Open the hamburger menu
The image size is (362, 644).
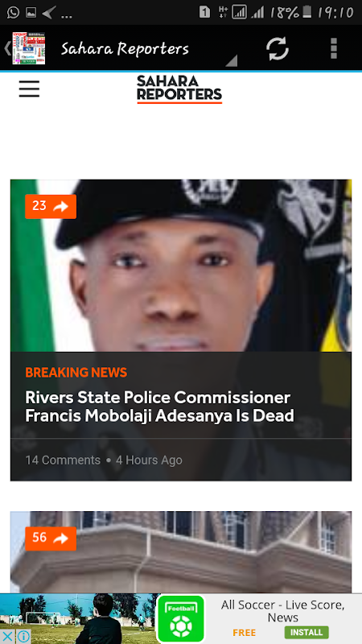29,89
